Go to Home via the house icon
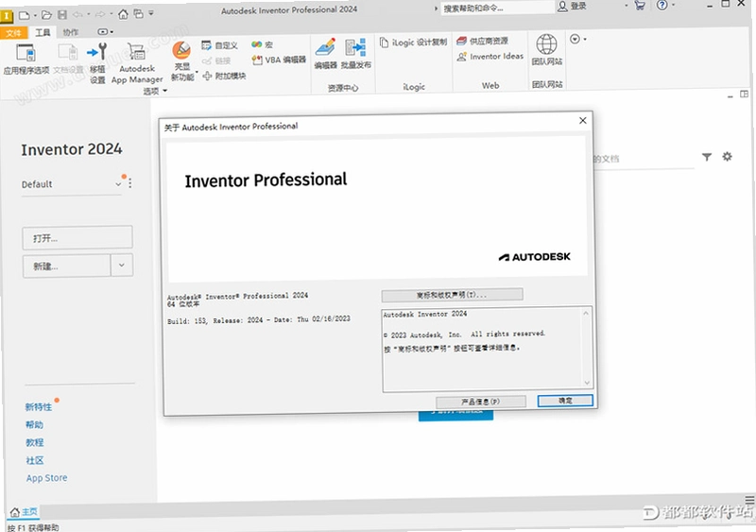The height and width of the screenshot is (532, 756). (124, 14)
